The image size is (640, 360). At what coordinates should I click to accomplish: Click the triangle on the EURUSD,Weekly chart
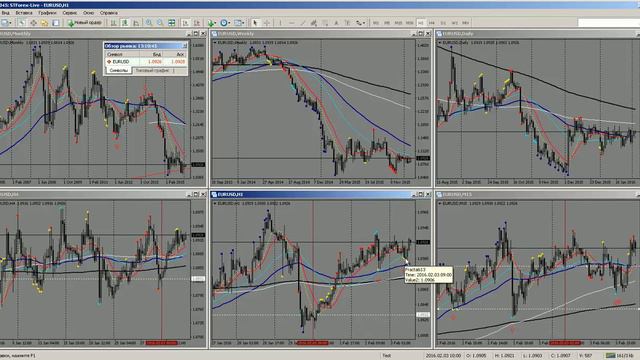tap(215, 42)
